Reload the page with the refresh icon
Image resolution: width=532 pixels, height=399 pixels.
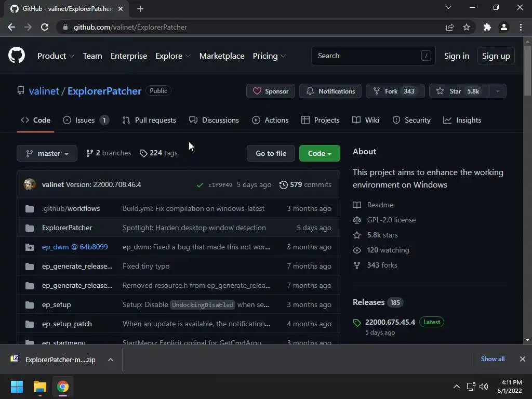(45, 27)
